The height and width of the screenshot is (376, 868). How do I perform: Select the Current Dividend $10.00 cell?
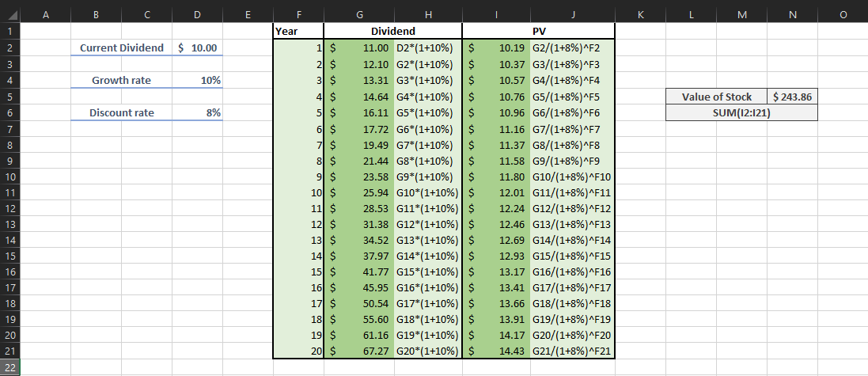(x=197, y=47)
